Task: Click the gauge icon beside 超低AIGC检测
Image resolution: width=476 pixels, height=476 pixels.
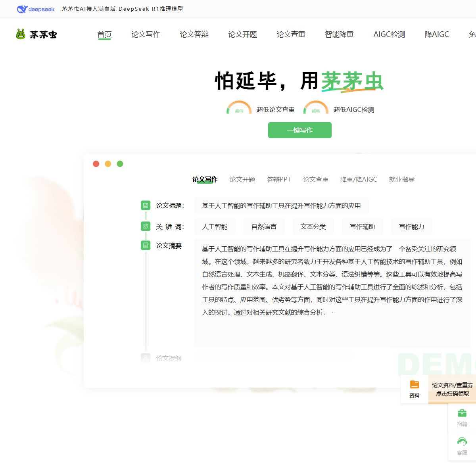Action: (x=316, y=108)
